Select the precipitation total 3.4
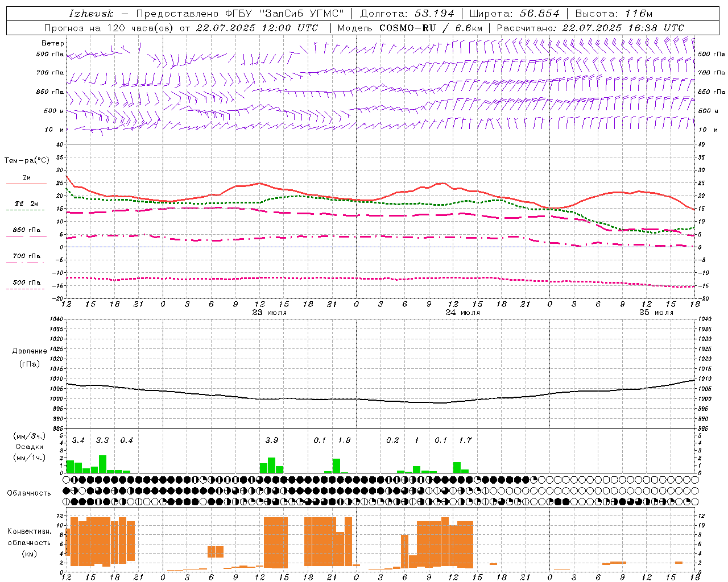The width and height of the screenshot is (728, 582). [x=78, y=440]
